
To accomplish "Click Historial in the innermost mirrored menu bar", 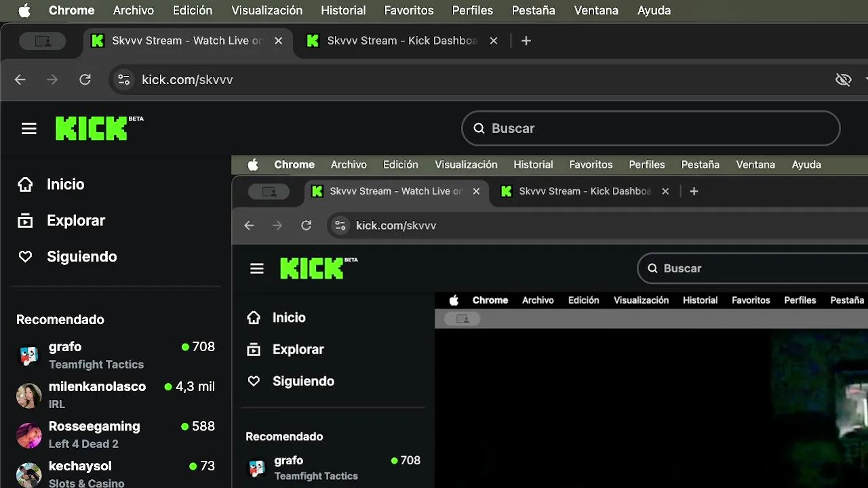I will pos(700,300).
